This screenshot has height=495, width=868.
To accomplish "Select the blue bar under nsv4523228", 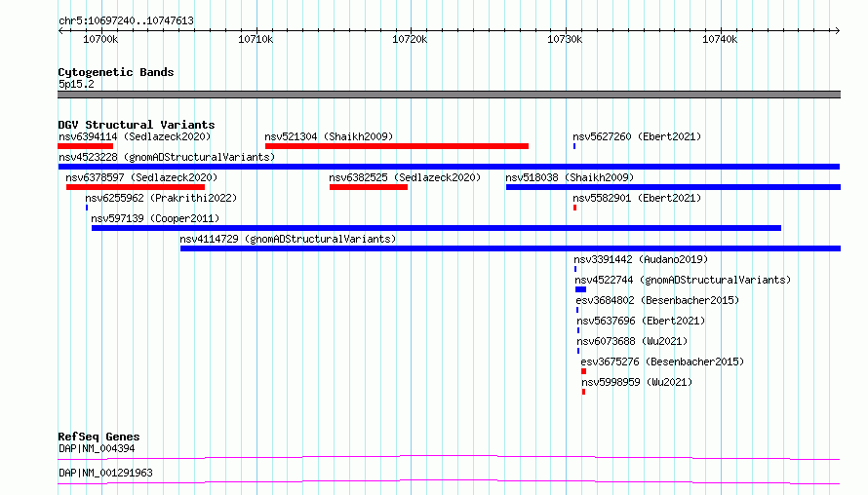I will (x=449, y=167).
